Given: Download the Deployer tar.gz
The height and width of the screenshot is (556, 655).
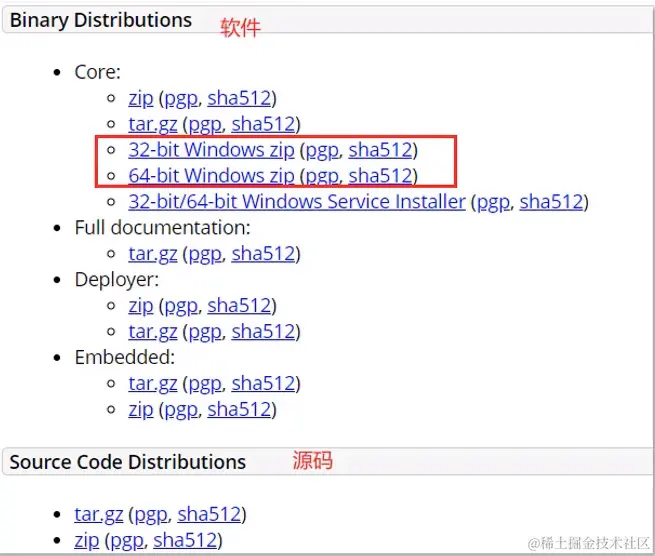Looking at the screenshot, I should pyautogui.click(x=152, y=332).
